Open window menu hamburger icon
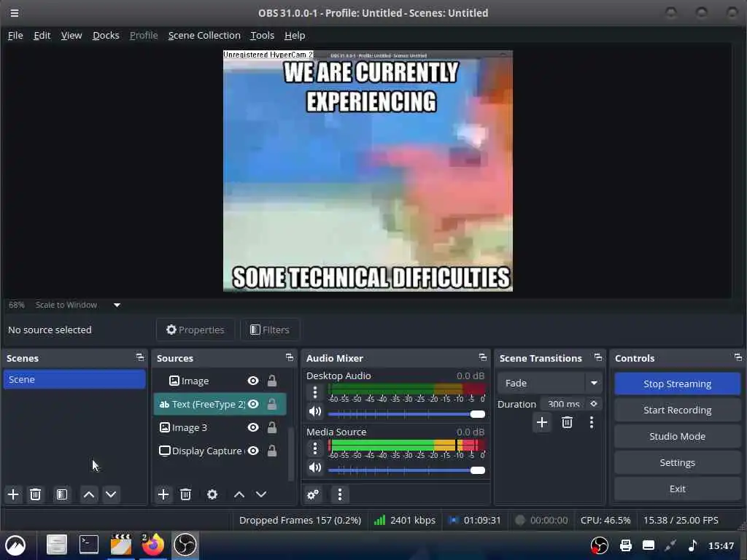Screen dimensions: 747x560 (15, 13)
